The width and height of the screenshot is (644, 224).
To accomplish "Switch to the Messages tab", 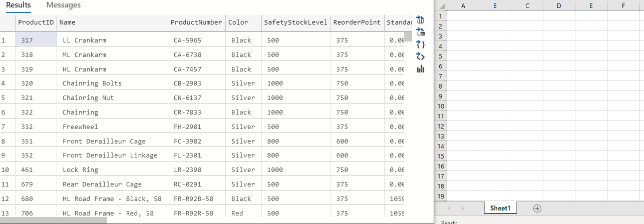I will 63,5.
